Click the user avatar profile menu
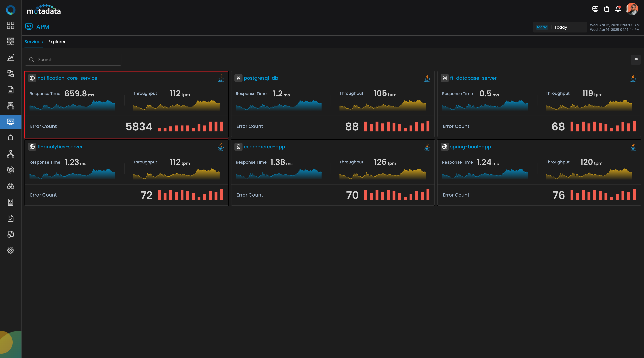Viewport: 644px width, 358px height. tap(632, 9)
